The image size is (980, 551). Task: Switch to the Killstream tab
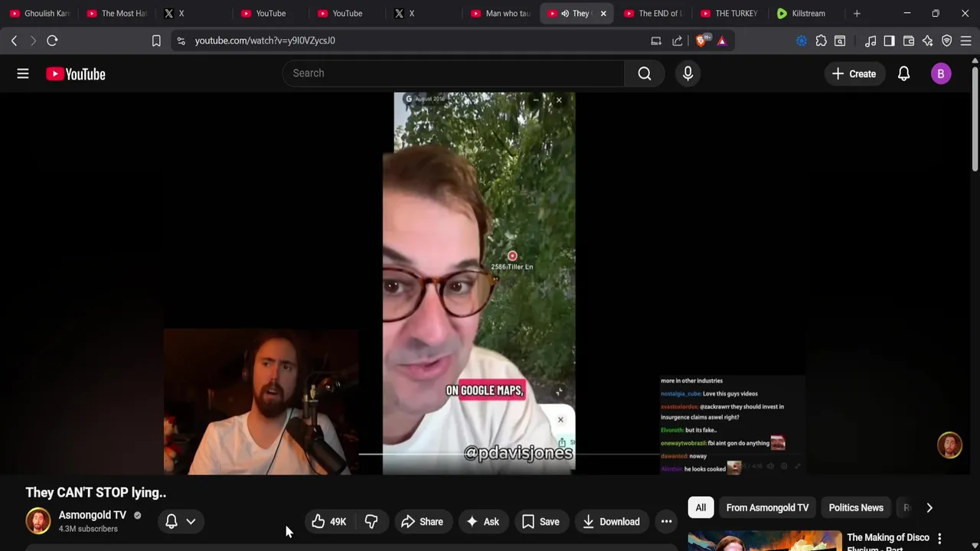pos(806,13)
